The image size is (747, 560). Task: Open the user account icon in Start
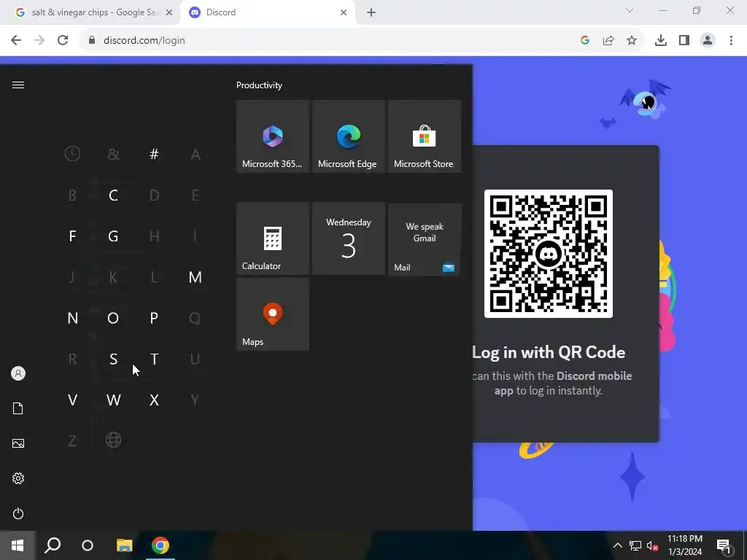(x=18, y=373)
